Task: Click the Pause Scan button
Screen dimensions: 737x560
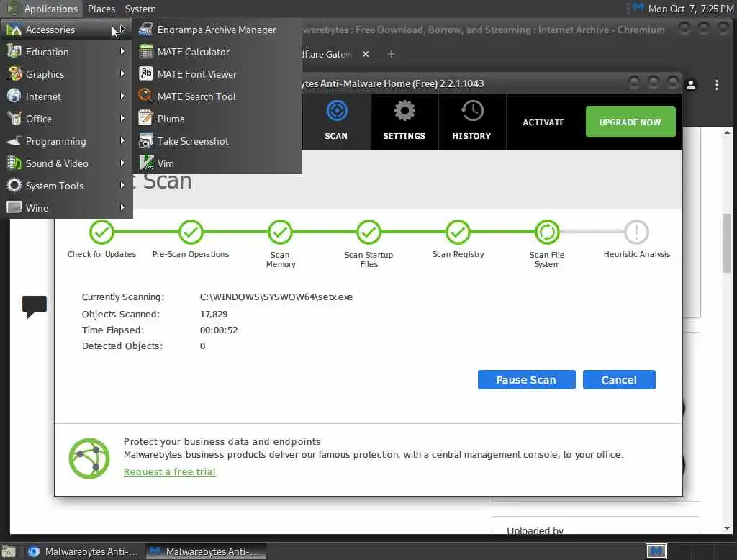Action: [526, 380]
